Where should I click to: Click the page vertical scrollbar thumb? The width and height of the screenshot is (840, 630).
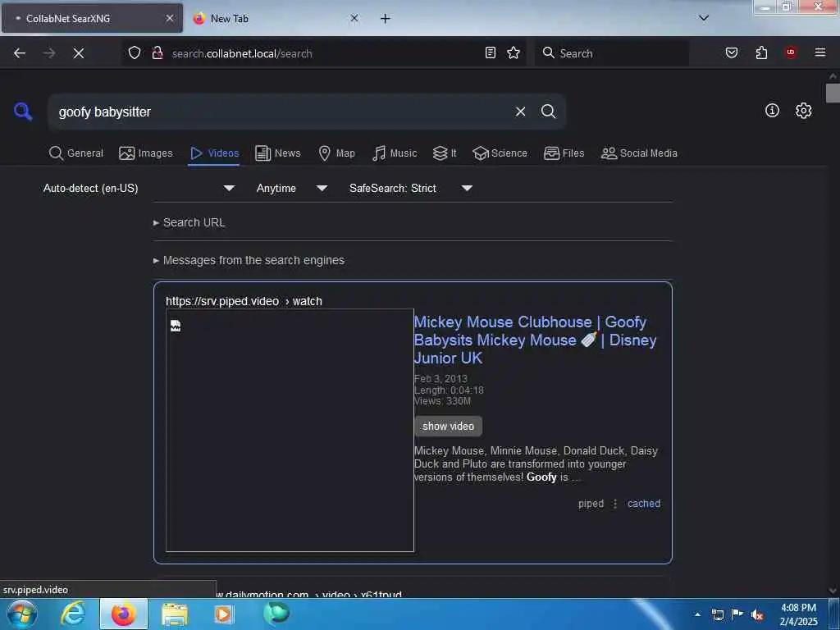[x=833, y=93]
